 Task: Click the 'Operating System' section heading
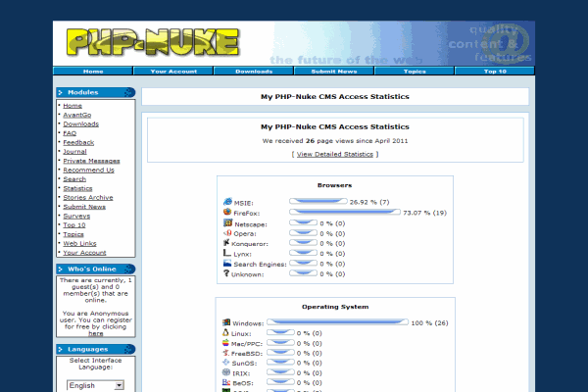click(x=335, y=307)
